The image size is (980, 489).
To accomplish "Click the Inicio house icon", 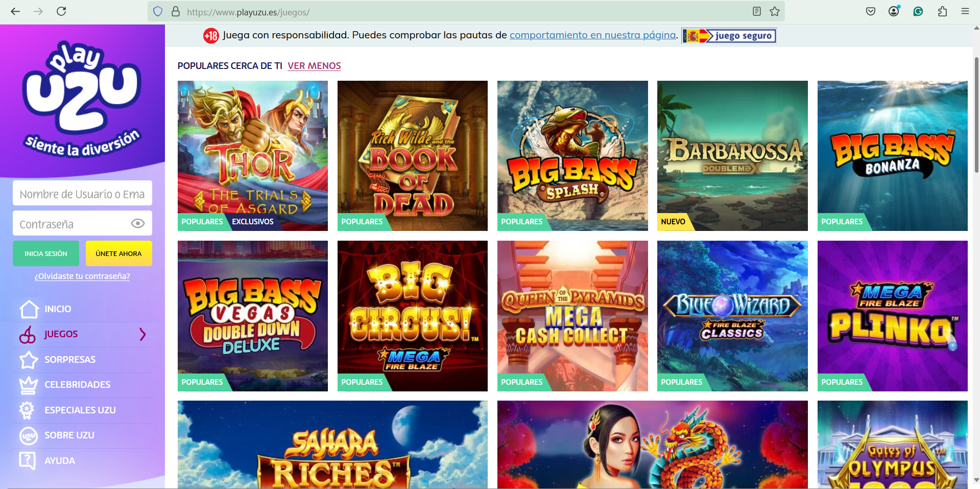I will [x=29, y=309].
